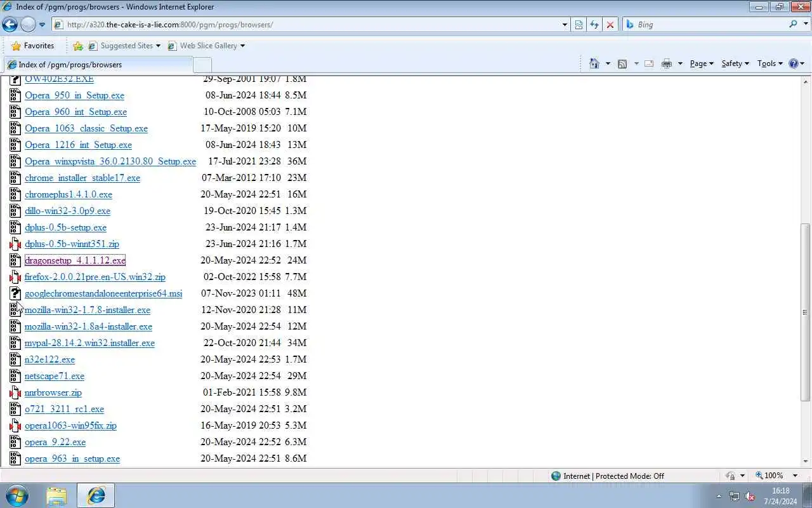Open Suggested Sites dropdown
The width and height of the screenshot is (812, 508).
pyautogui.click(x=125, y=46)
